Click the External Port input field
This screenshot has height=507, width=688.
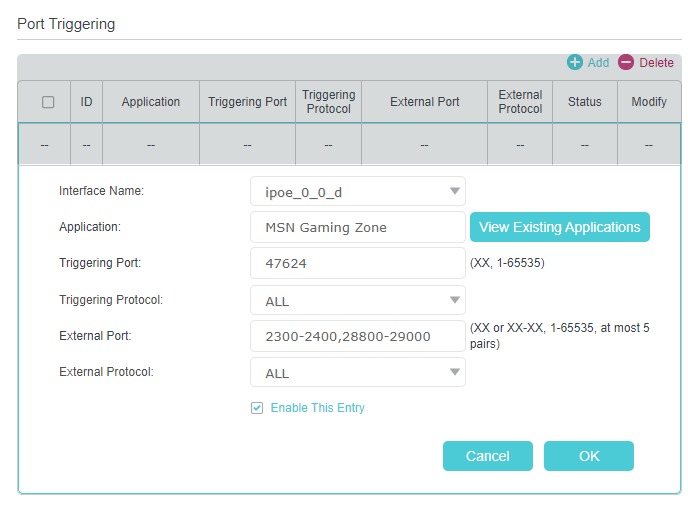point(358,336)
